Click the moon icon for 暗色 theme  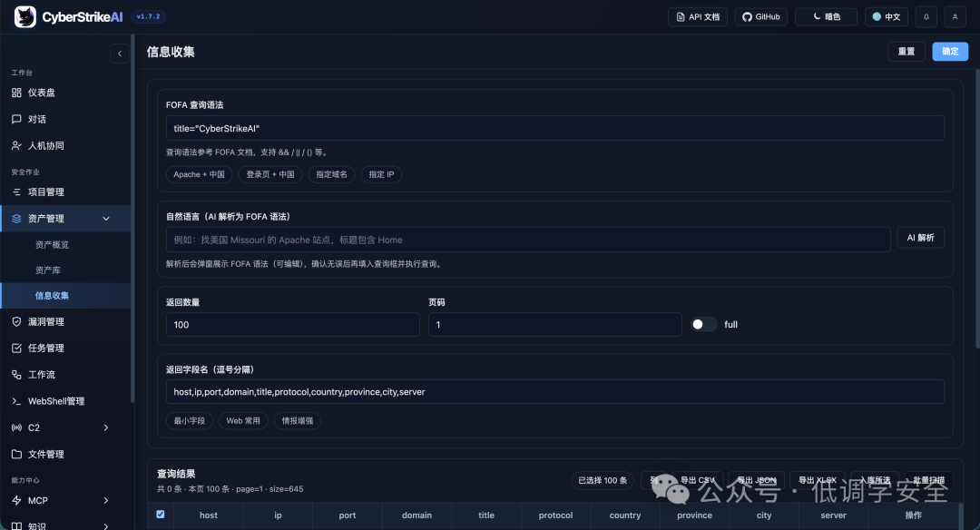(817, 16)
